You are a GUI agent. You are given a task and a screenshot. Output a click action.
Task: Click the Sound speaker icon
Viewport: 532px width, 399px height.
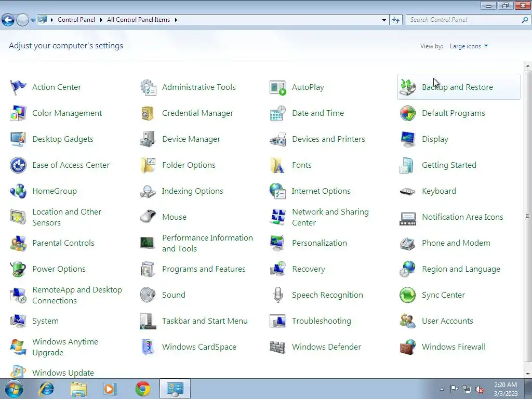148,295
